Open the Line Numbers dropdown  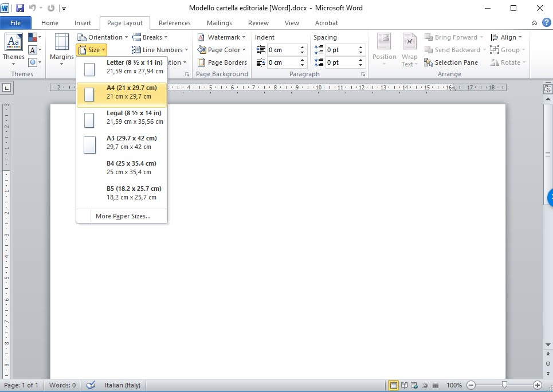(160, 50)
